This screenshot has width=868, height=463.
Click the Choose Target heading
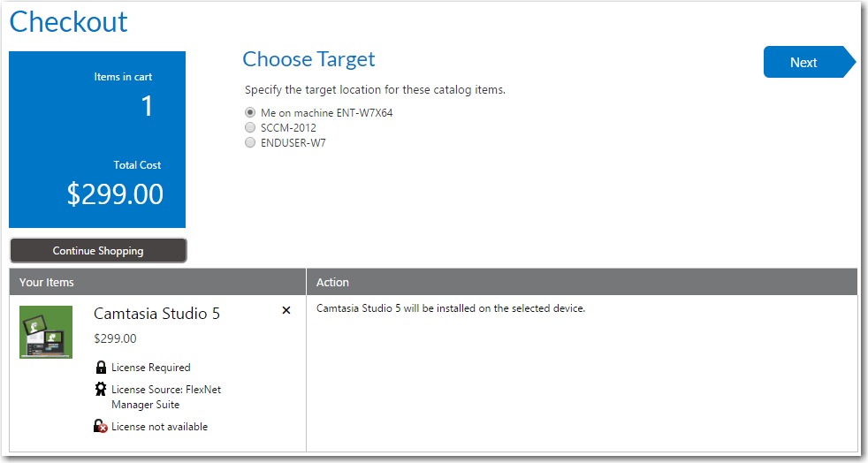point(308,59)
